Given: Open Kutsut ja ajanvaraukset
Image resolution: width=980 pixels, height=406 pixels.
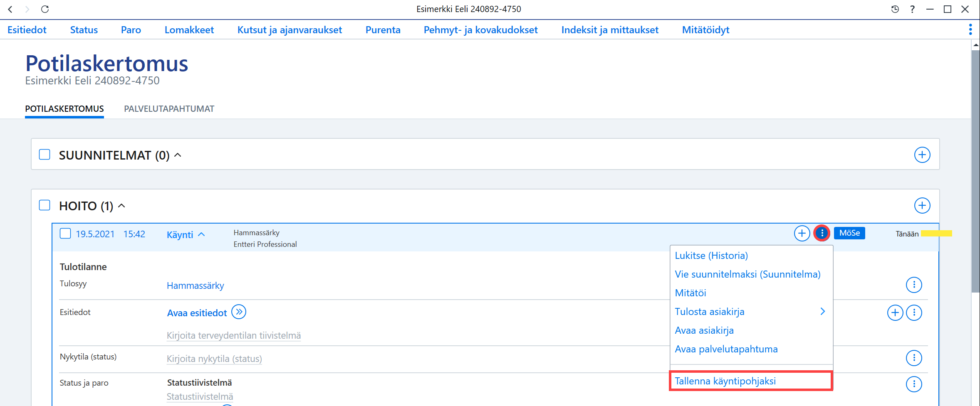Looking at the screenshot, I should click(290, 30).
